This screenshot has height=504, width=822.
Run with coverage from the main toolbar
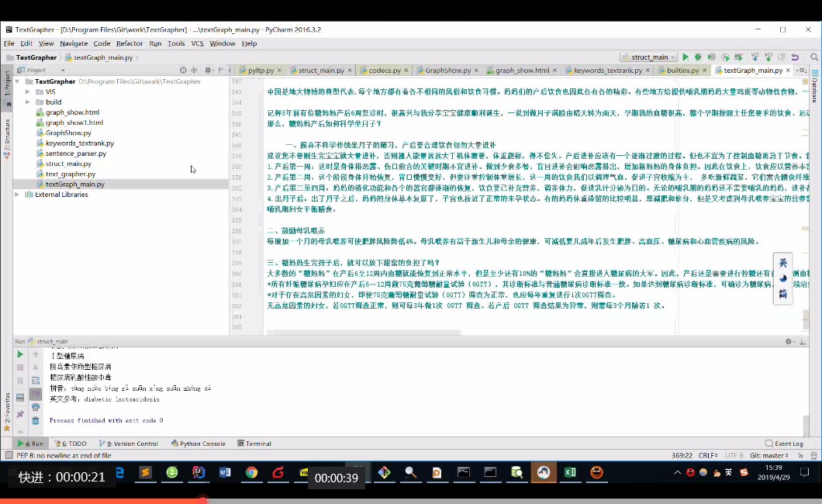click(x=711, y=57)
